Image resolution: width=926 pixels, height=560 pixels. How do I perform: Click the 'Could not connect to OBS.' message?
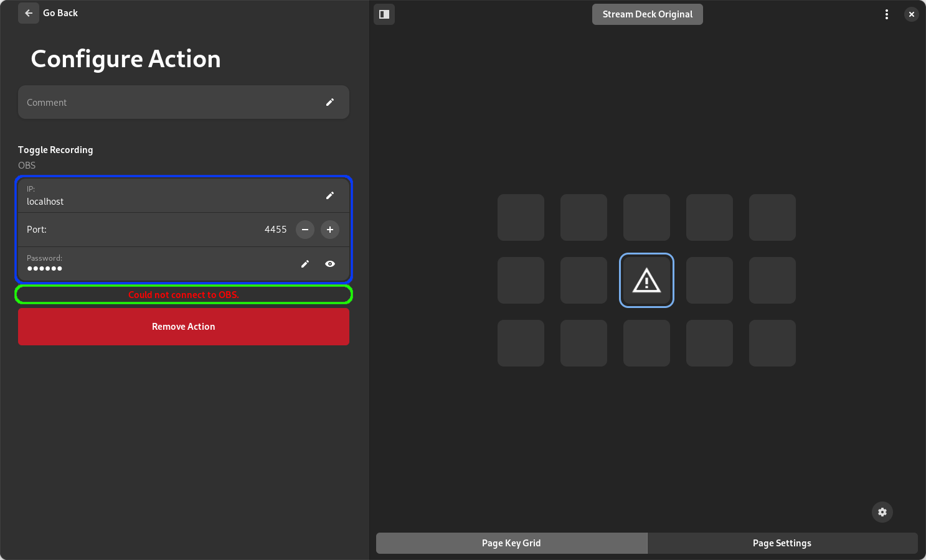(x=184, y=295)
